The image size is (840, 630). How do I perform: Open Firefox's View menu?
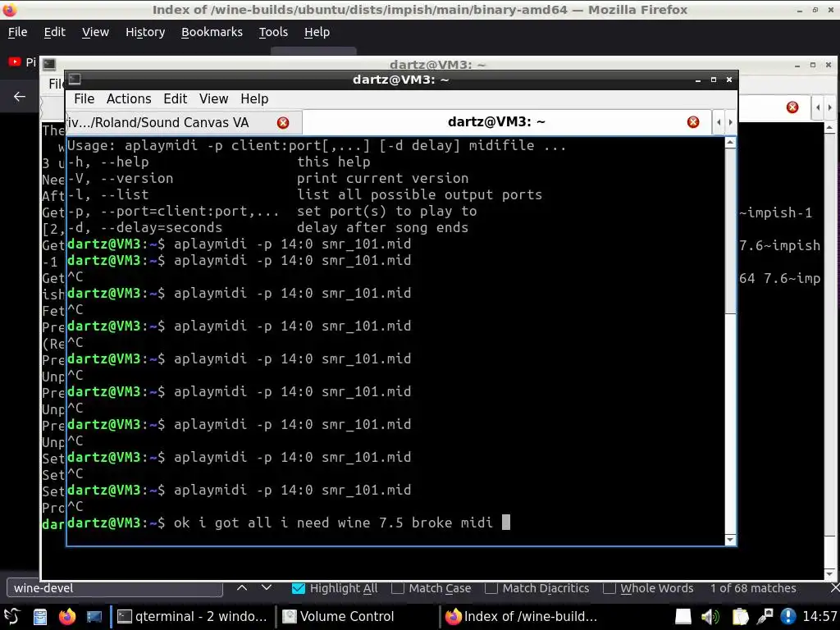[x=95, y=32]
